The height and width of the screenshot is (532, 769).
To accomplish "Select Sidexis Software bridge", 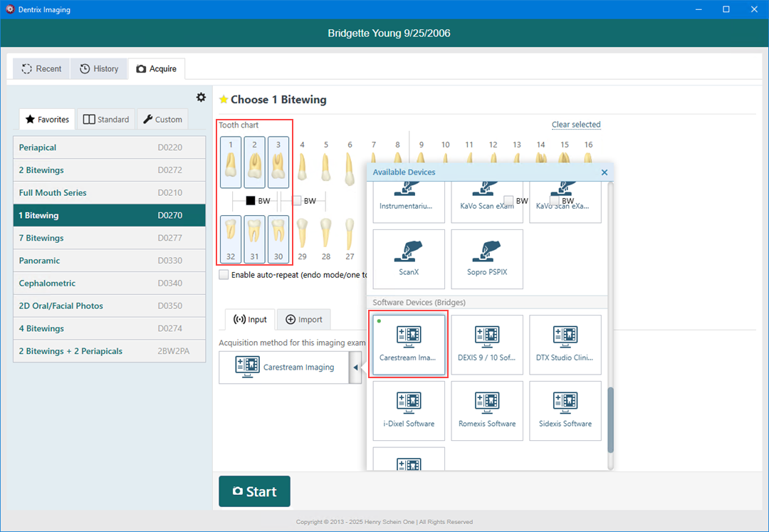I will click(x=565, y=410).
